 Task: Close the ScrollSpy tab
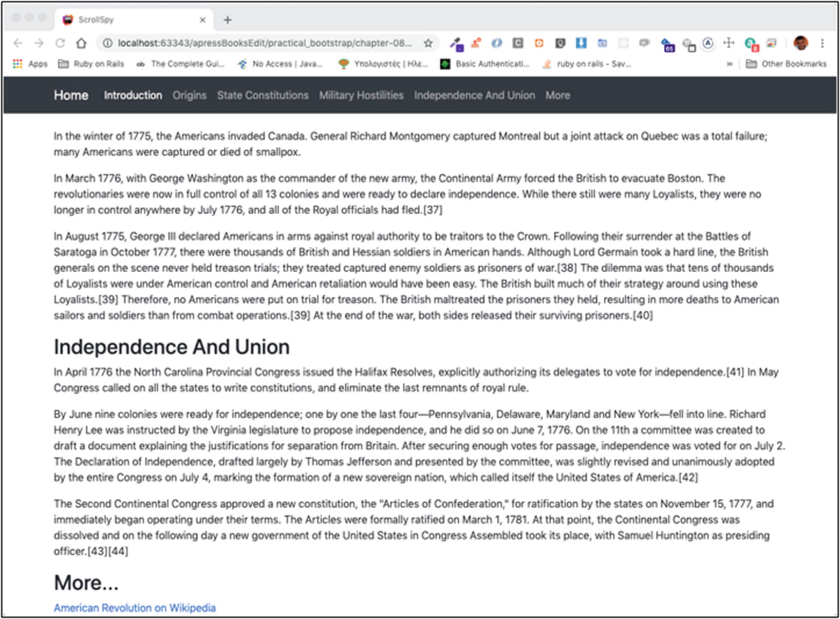point(203,20)
